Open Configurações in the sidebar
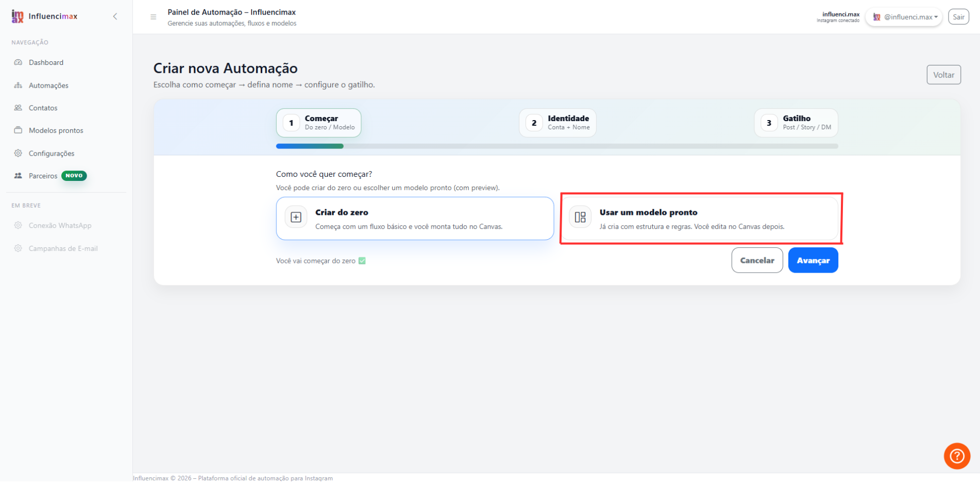The width and height of the screenshot is (980, 485). point(52,154)
